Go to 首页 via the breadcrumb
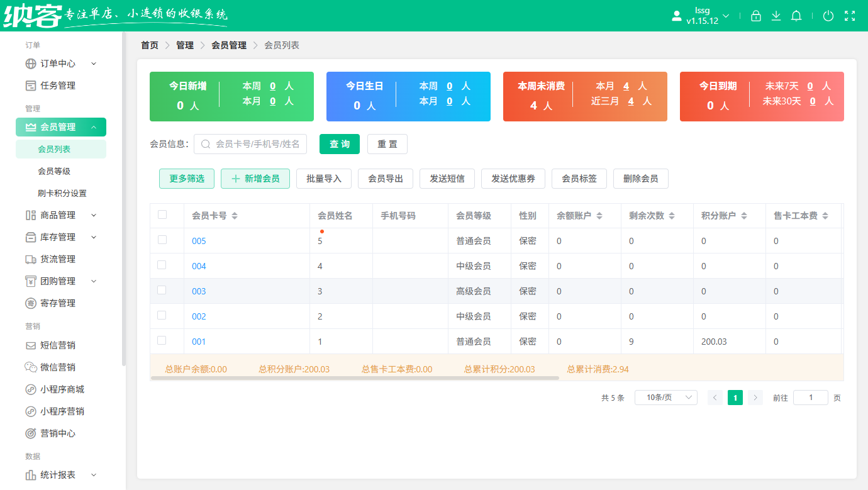Image resolution: width=868 pixels, height=490 pixels. point(150,45)
